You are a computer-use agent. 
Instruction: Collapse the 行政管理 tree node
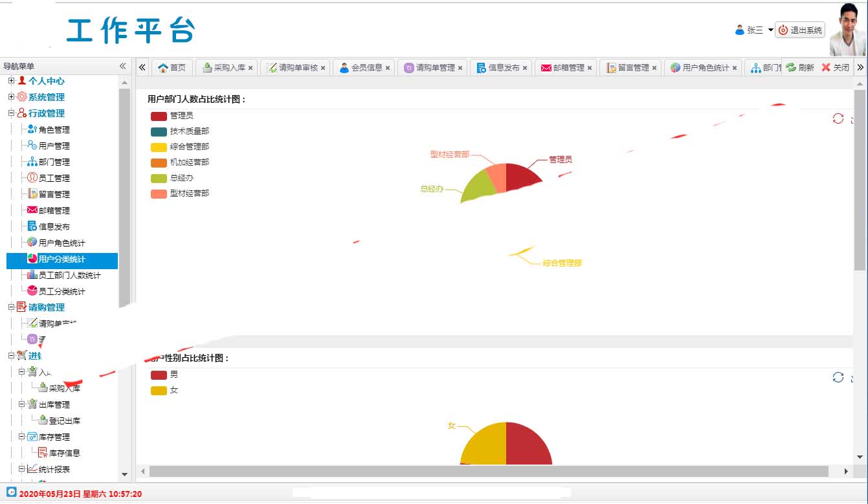11,113
